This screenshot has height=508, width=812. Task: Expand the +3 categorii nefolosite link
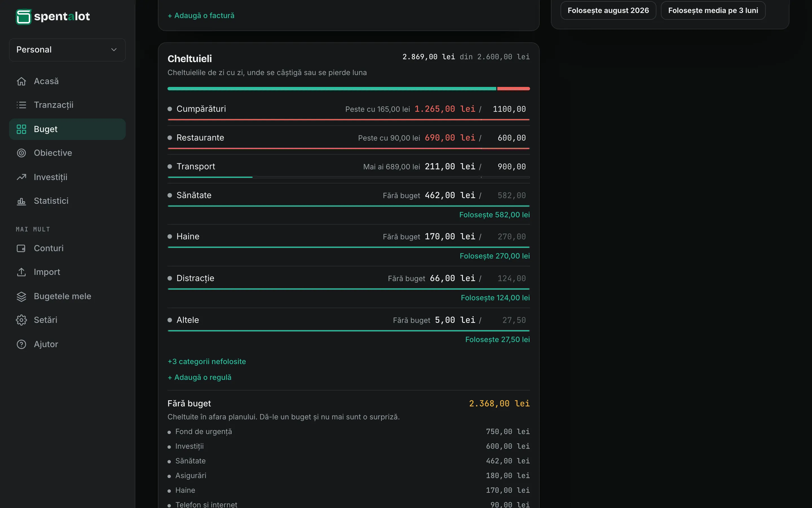(207, 362)
